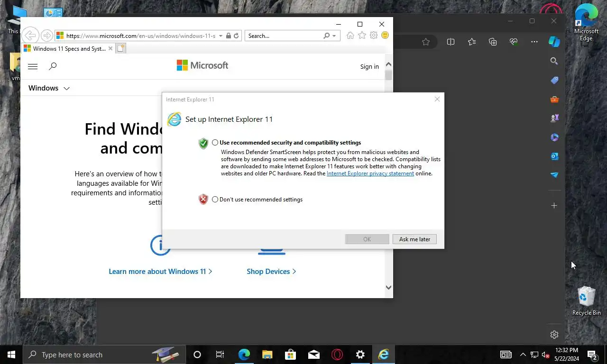Click in the Internet Explorer address bar
This screenshot has width=607, height=364.
pos(141,36)
